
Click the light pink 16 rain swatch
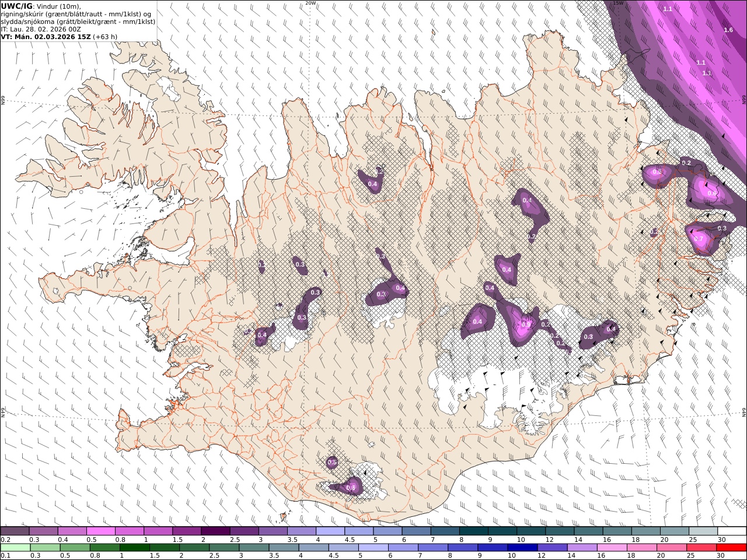click(x=612, y=548)
